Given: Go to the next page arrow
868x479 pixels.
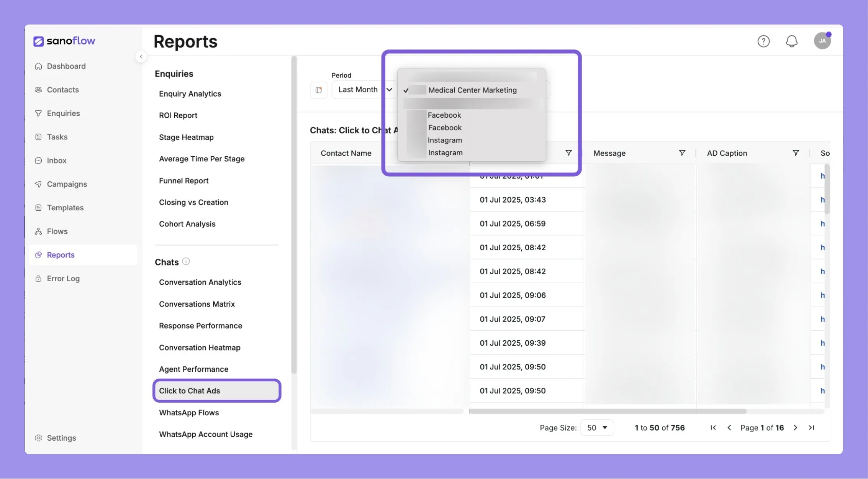Looking at the screenshot, I should click(x=795, y=428).
